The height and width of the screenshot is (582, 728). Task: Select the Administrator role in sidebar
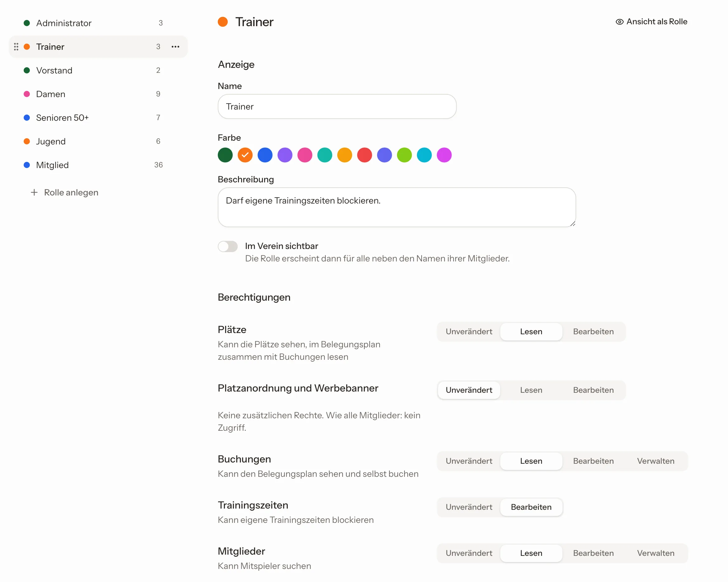pos(98,23)
